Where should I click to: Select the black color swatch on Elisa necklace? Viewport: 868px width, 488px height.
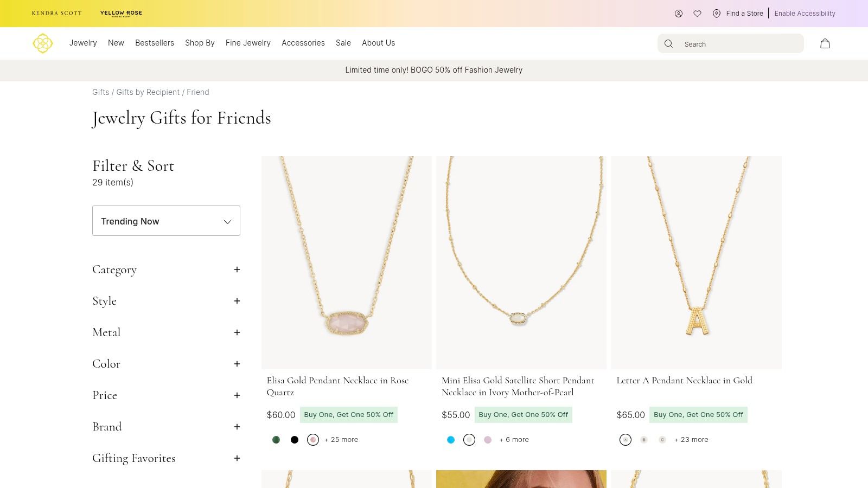(x=295, y=440)
